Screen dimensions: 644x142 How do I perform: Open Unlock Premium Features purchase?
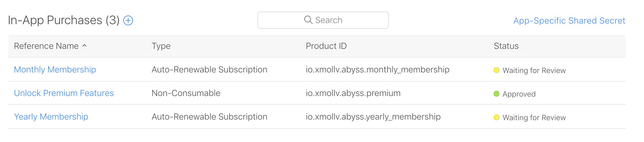tap(64, 93)
